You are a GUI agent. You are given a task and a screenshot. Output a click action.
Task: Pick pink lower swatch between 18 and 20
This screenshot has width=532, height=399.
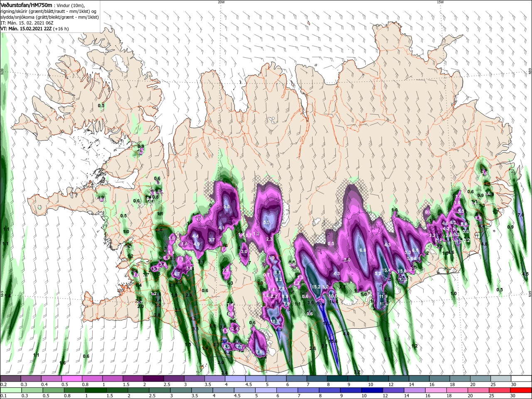(x=458, y=390)
